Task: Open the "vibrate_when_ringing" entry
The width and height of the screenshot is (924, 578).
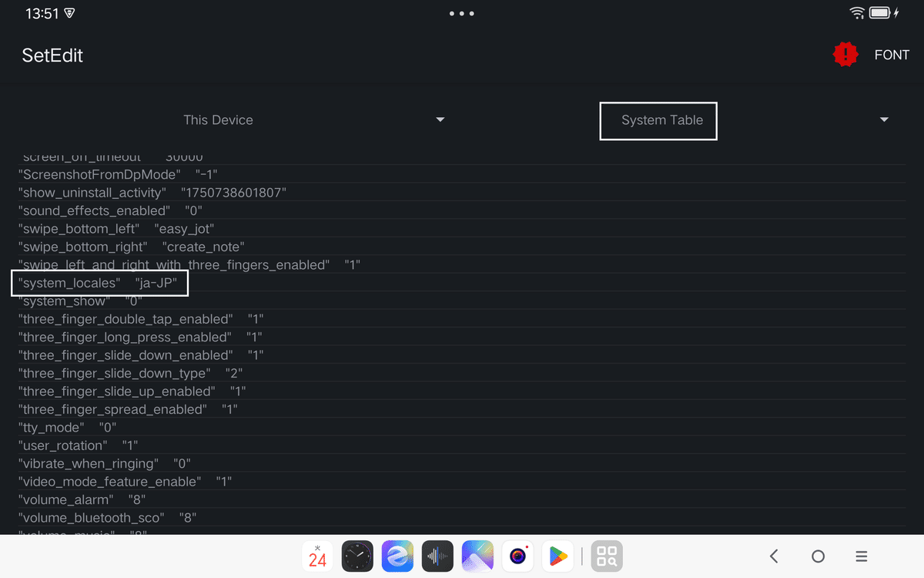Action: [462, 464]
